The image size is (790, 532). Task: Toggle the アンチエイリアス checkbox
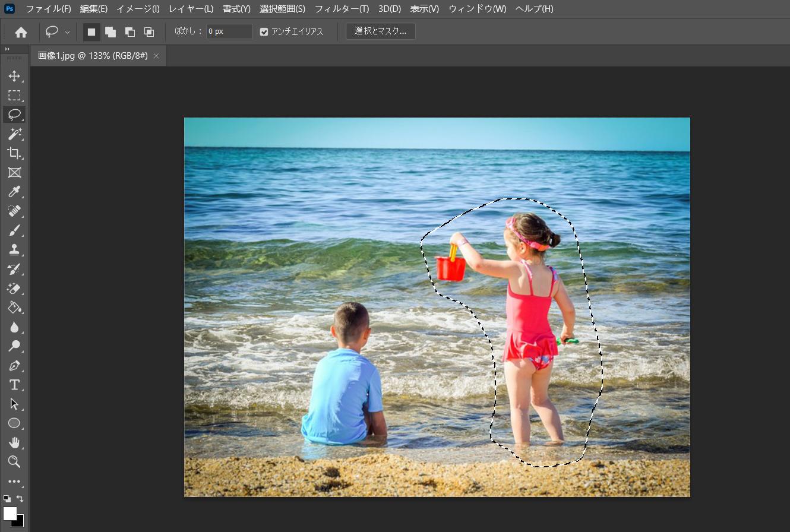pos(264,31)
